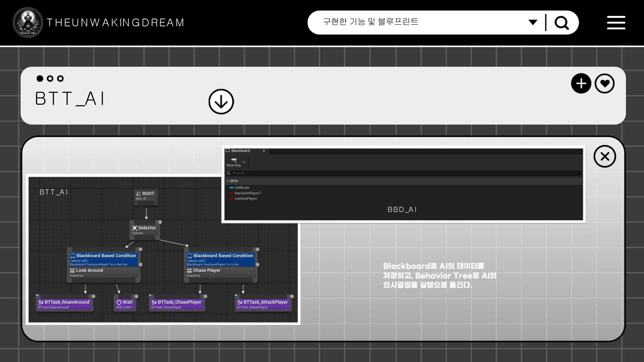Click the search magnifier icon
Viewport: 644px width, 362px height.
tap(561, 23)
